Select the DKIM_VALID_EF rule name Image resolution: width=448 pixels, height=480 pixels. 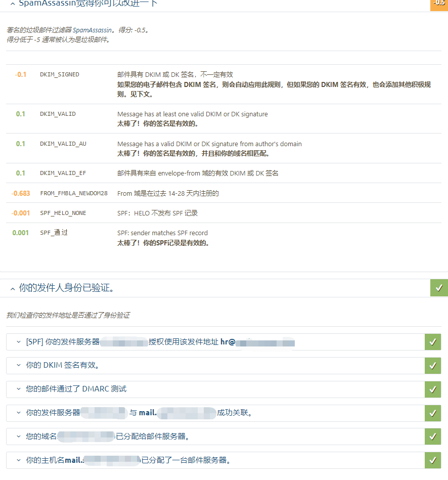pos(63,173)
